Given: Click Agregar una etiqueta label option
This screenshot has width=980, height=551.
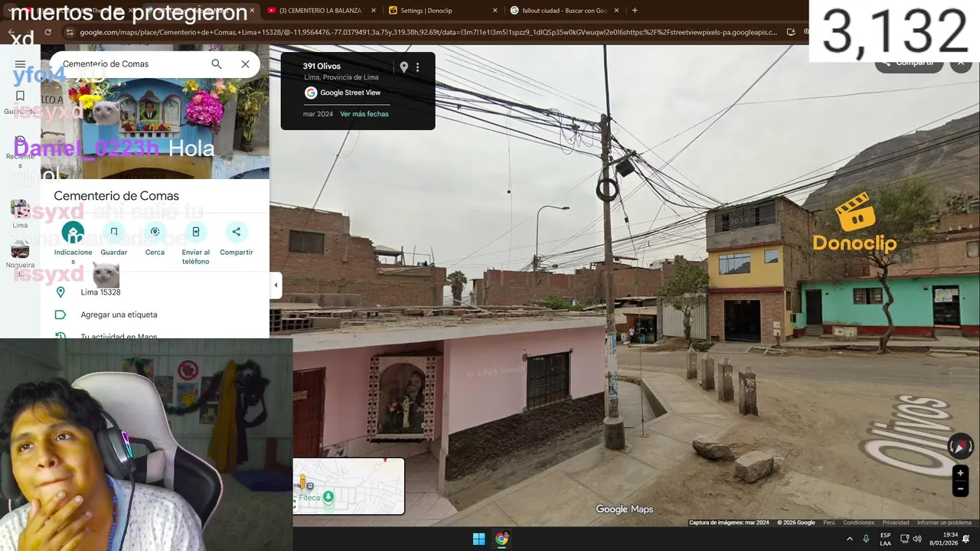Looking at the screenshot, I should (x=155, y=315).
